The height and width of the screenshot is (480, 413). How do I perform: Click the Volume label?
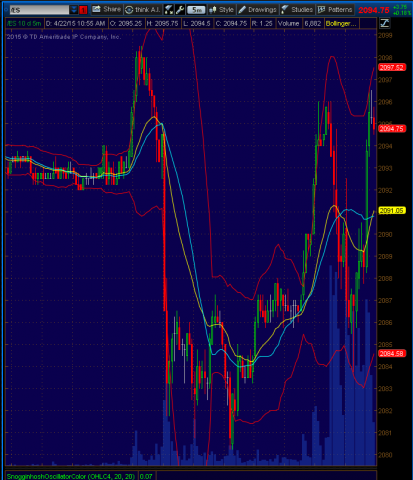coord(288,23)
